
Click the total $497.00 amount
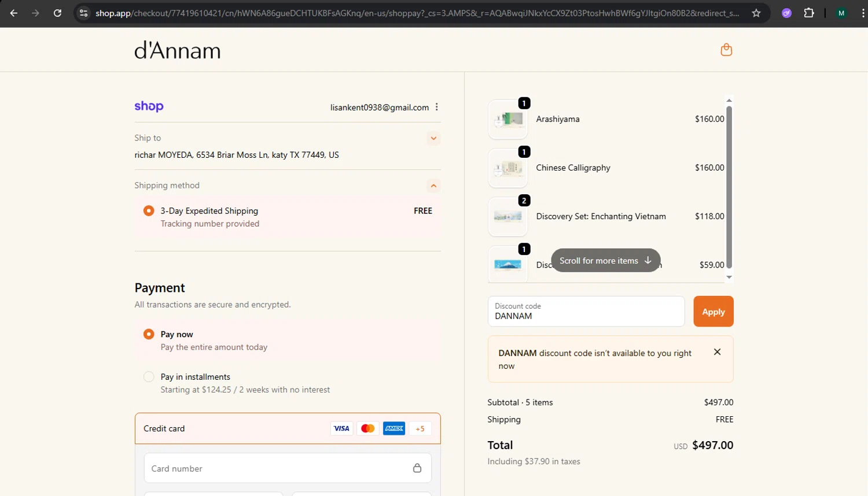pos(713,445)
